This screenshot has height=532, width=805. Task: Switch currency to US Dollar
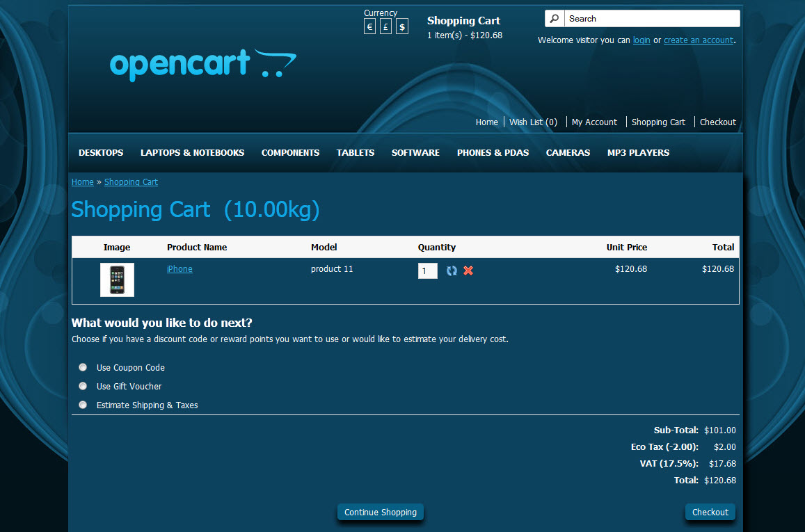(x=402, y=26)
